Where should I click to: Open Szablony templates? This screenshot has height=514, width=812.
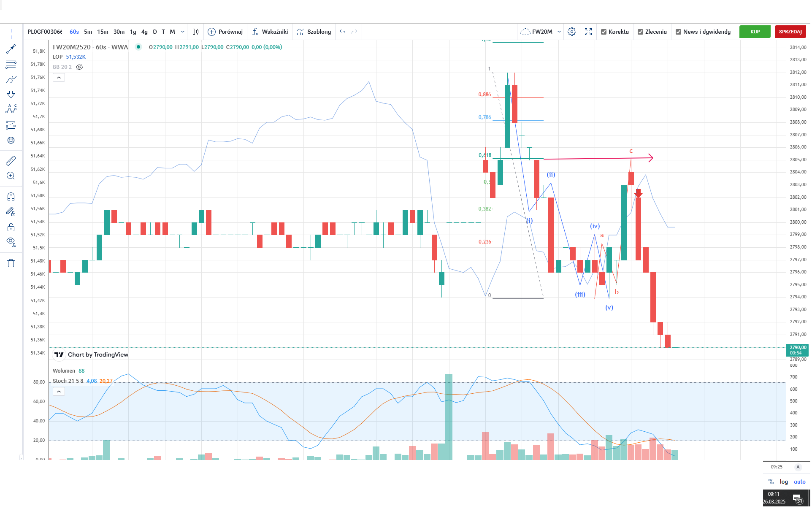[x=314, y=32]
